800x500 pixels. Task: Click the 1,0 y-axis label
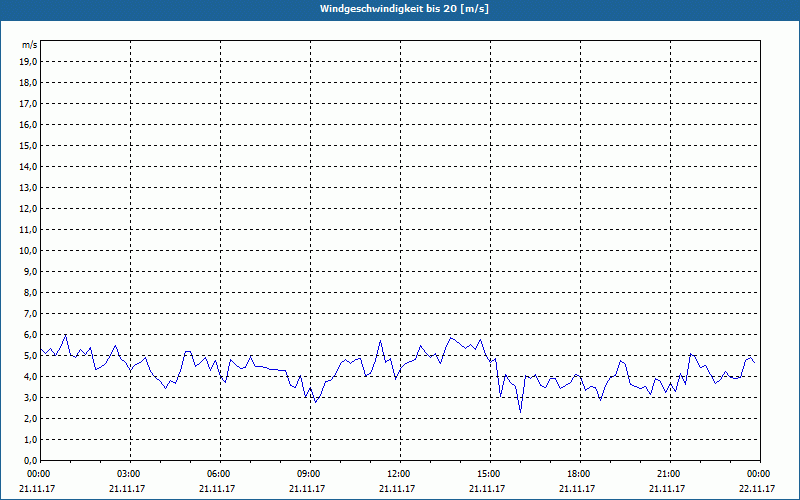[x=30, y=439]
